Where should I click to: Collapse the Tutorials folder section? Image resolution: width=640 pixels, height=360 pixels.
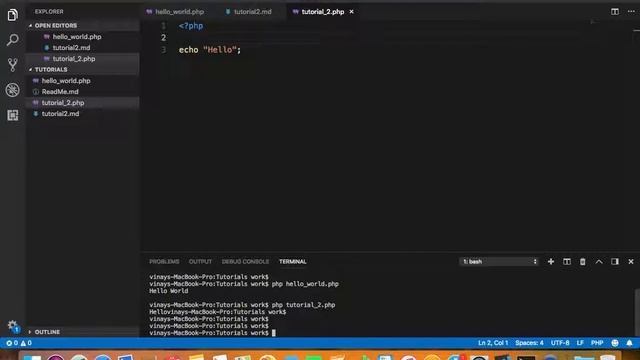(x=51, y=70)
